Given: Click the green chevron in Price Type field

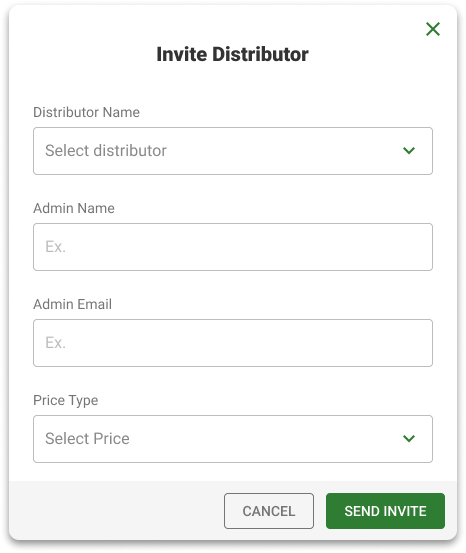Looking at the screenshot, I should point(409,438).
